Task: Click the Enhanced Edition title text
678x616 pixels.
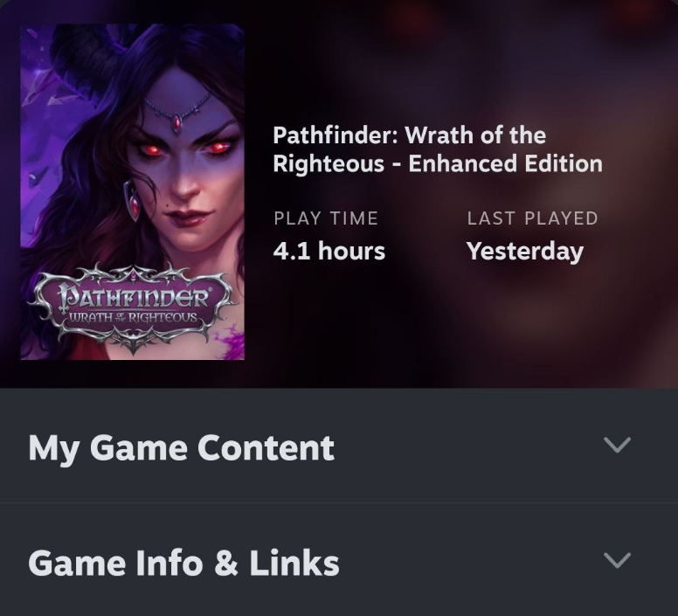Action: 505,164
